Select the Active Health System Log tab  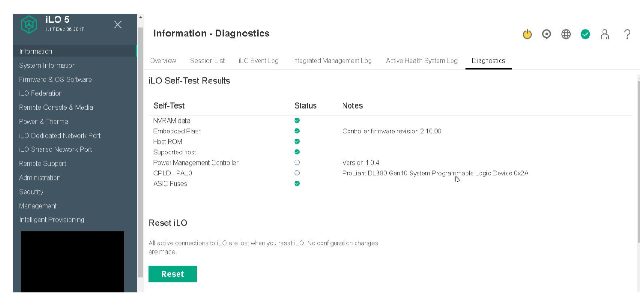coord(421,61)
